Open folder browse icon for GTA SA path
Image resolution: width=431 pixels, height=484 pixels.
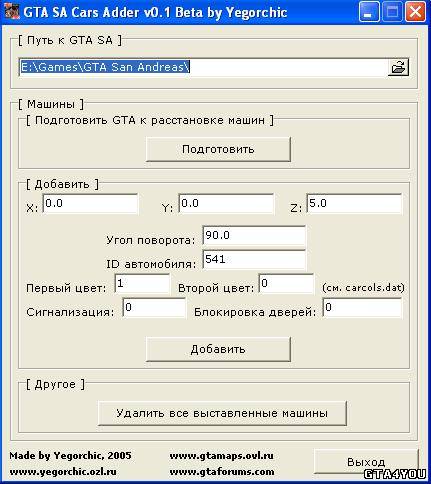[x=398, y=67]
